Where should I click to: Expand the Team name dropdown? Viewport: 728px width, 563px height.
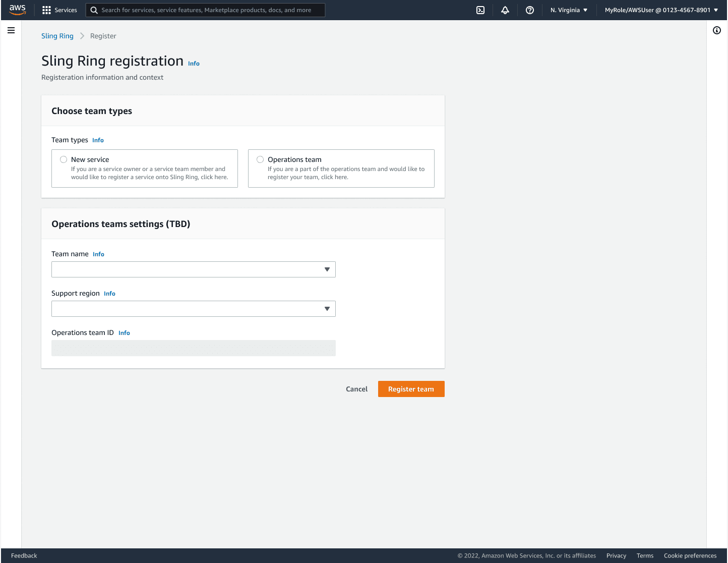(194, 269)
